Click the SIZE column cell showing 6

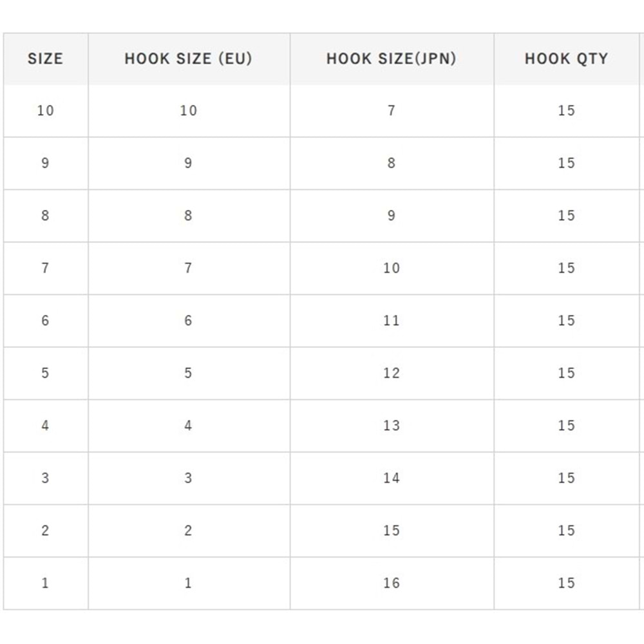[45, 321]
